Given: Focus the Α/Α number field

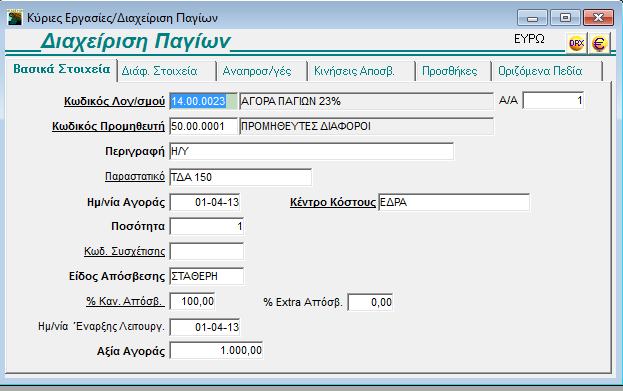Looking at the screenshot, I should click(553, 100).
